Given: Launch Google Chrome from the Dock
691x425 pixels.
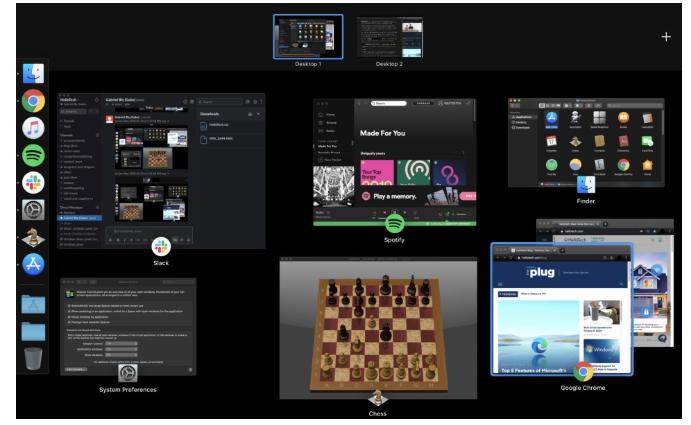Looking at the screenshot, I should point(33,101).
